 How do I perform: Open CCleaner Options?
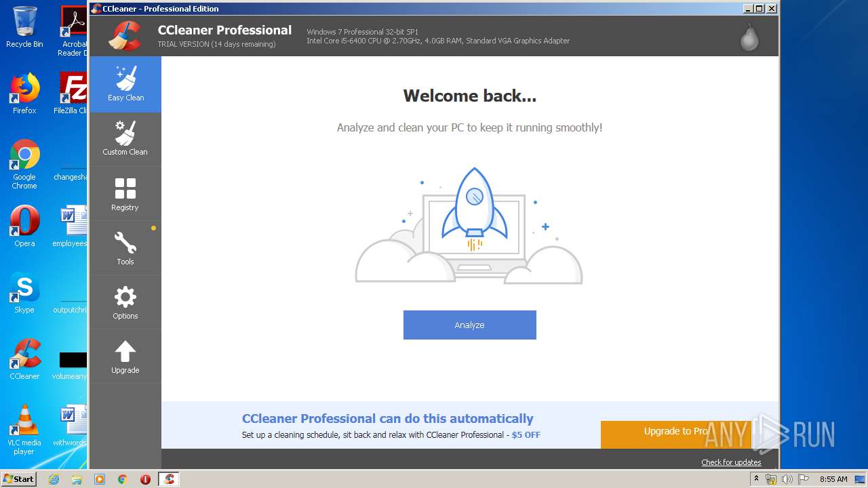coord(125,302)
